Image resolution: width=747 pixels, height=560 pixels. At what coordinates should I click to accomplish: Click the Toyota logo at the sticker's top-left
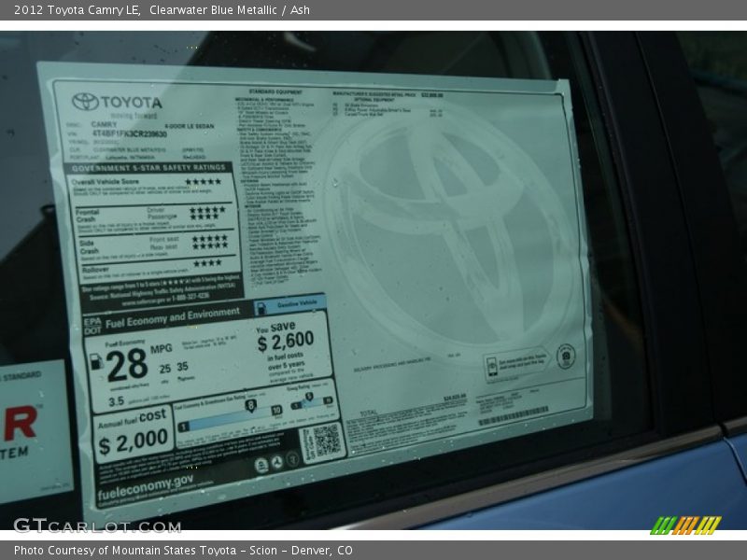coord(82,101)
